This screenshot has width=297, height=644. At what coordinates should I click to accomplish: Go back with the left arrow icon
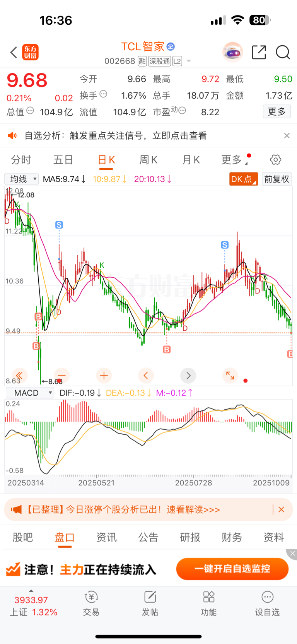click(14, 52)
